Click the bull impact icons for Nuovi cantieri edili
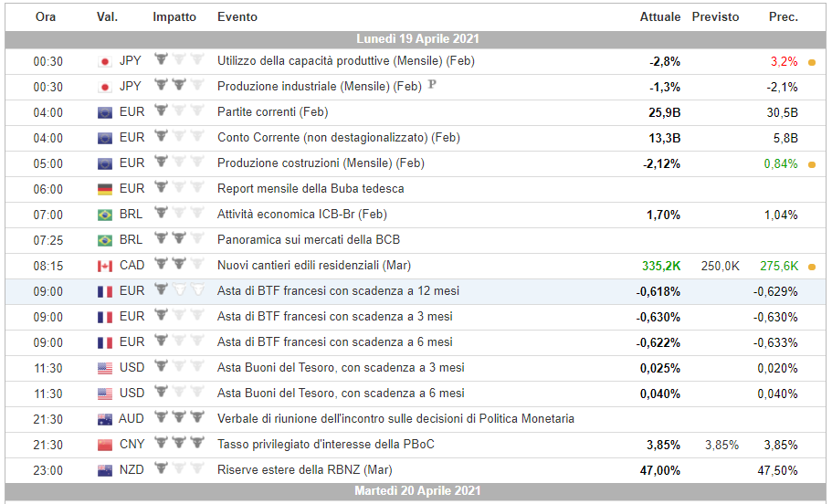 (x=179, y=263)
